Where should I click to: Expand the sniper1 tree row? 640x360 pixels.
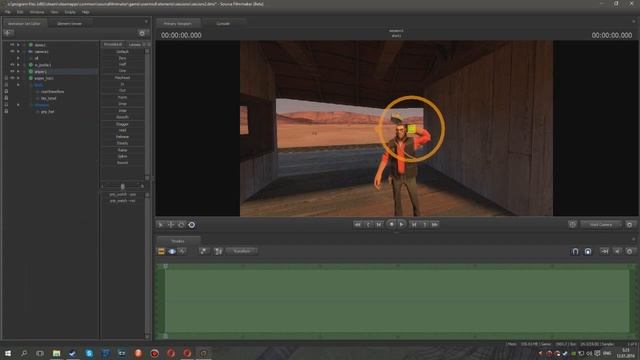18,71
